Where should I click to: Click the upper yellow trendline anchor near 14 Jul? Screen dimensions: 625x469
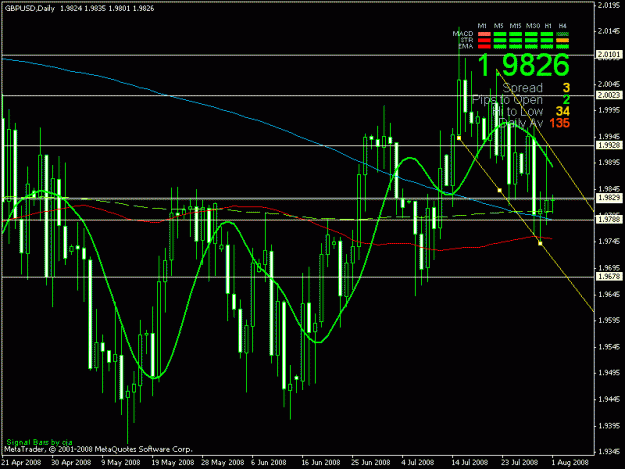pyautogui.click(x=459, y=138)
